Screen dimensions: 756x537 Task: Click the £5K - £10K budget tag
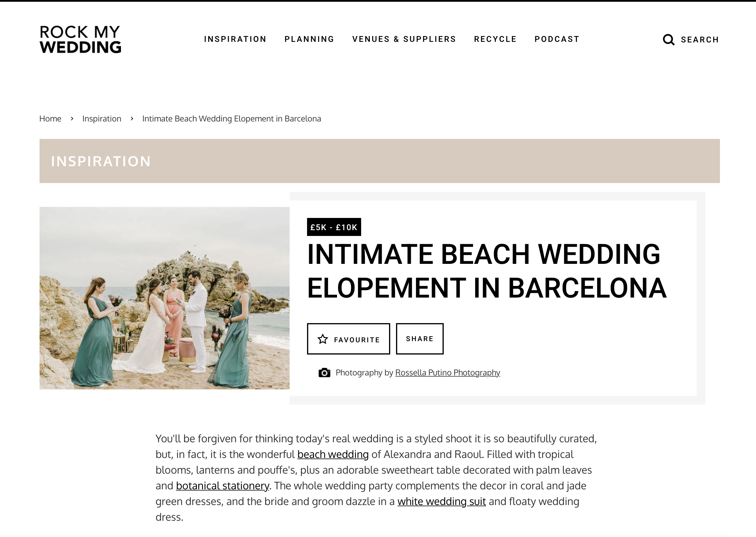click(334, 227)
